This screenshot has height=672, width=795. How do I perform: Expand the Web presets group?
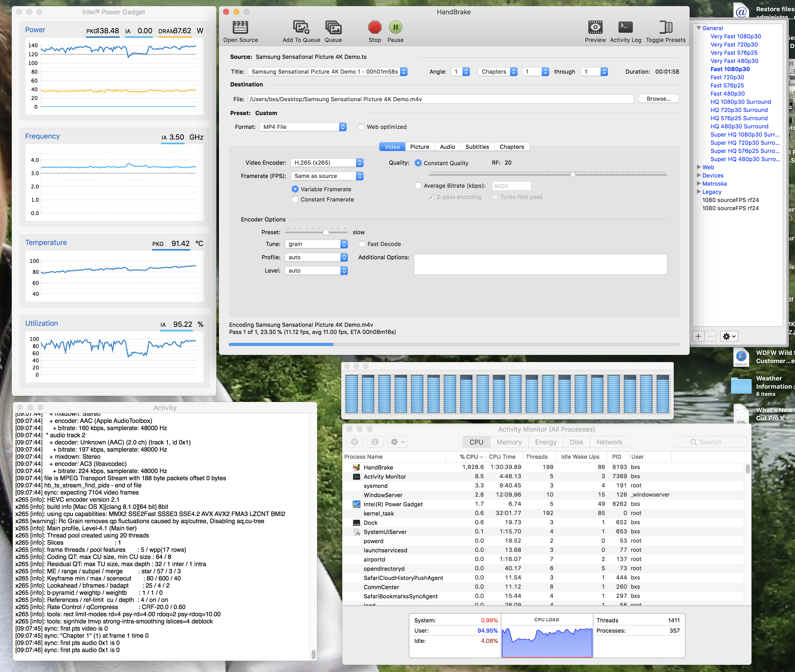tap(699, 167)
